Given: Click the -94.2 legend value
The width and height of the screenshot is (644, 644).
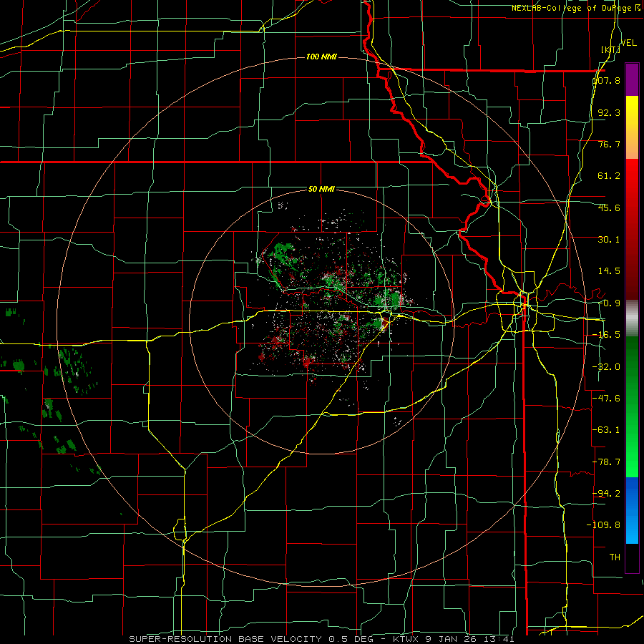Looking at the screenshot, I should tap(607, 493).
